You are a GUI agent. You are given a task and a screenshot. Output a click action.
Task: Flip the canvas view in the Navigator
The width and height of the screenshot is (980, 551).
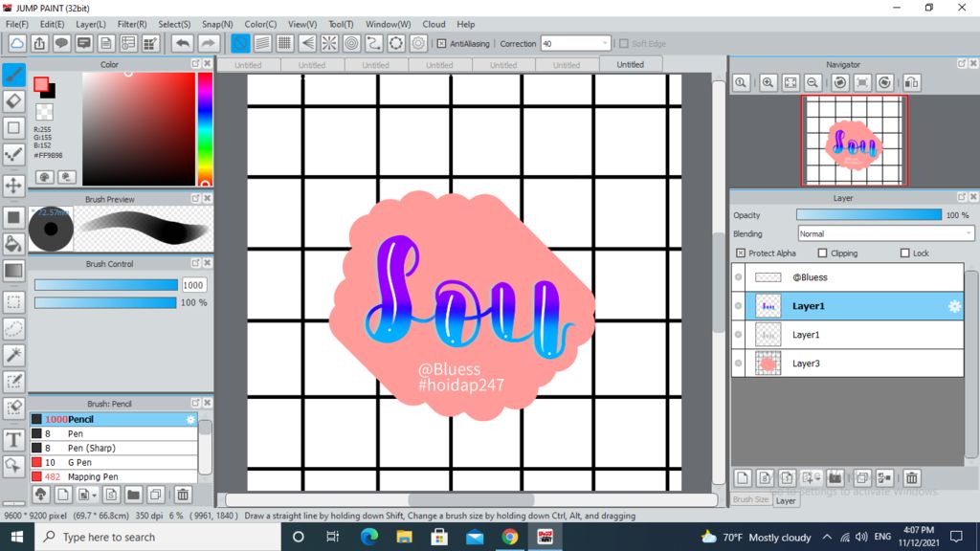[x=912, y=82]
